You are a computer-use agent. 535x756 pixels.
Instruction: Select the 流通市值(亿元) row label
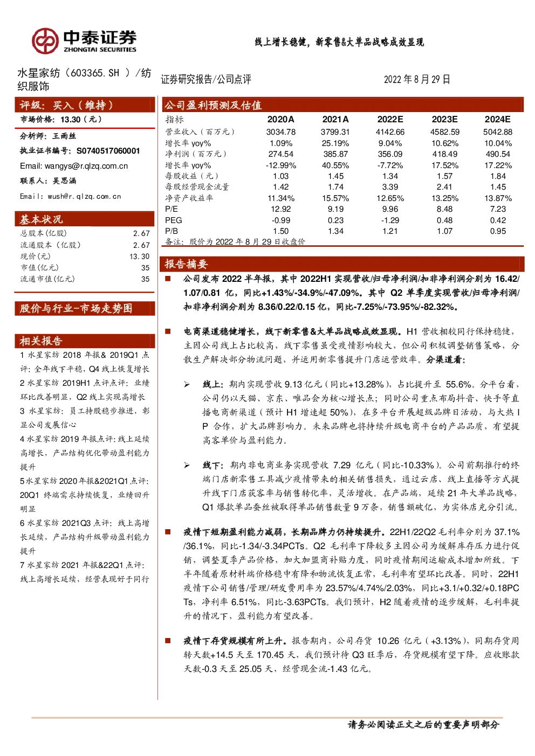47,279
